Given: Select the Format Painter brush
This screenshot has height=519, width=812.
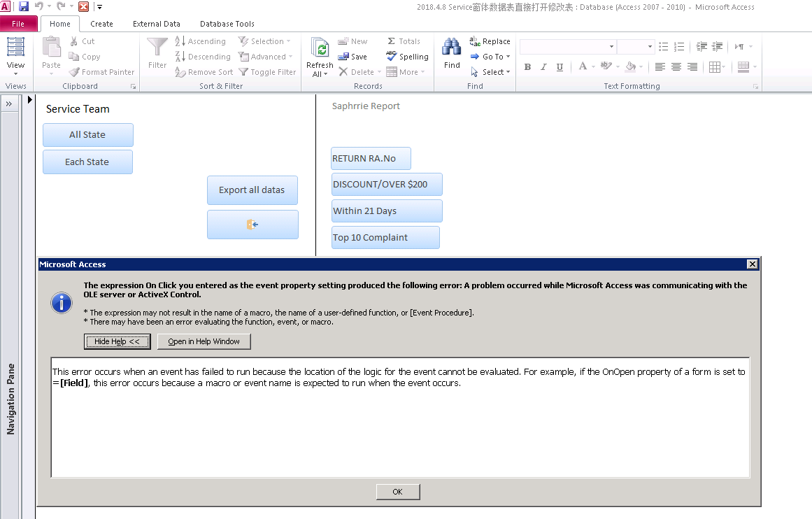Looking at the screenshot, I should click(102, 72).
